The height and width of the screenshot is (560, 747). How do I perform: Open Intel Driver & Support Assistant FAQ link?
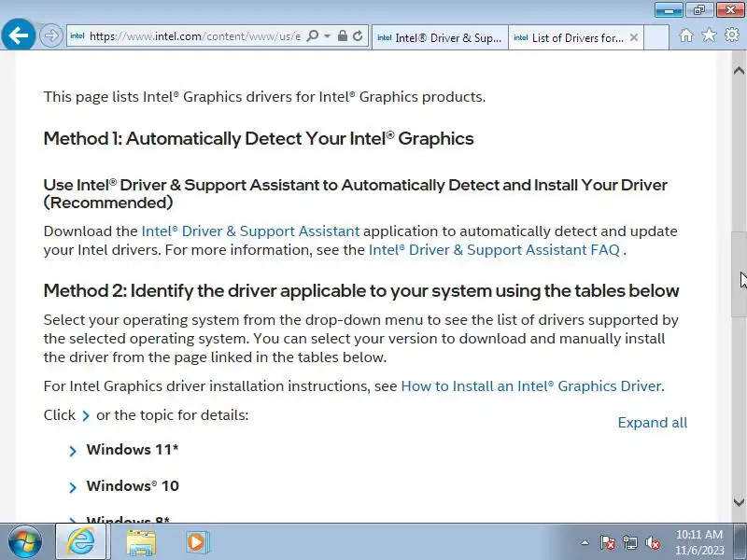click(x=494, y=249)
